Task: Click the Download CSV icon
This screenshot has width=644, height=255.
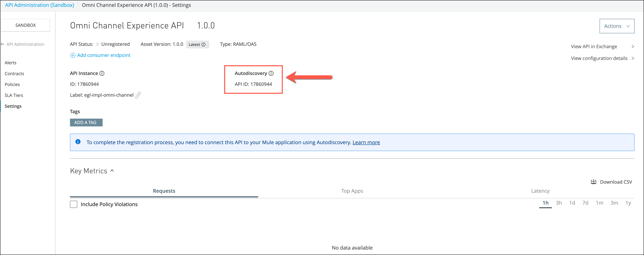Action: point(593,182)
